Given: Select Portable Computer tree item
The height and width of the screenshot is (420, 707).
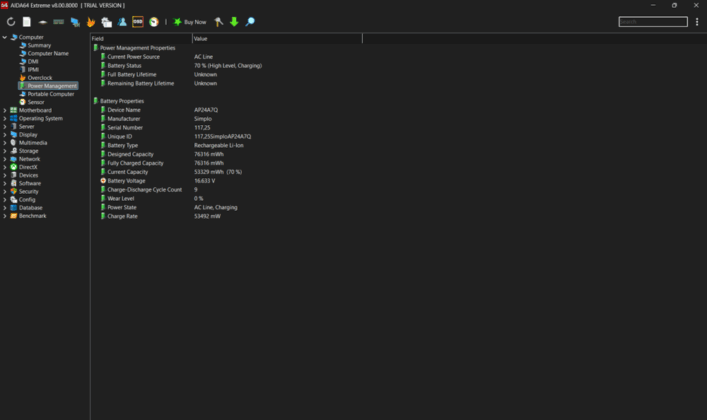Looking at the screenshot, I should tap(51, 94).
